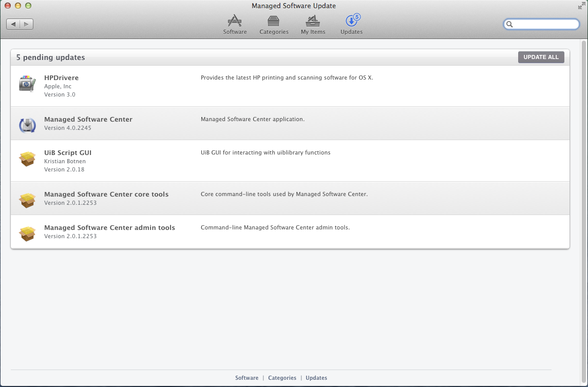Click inside the search field
588x387 pixels.
[x=545, y=24]
